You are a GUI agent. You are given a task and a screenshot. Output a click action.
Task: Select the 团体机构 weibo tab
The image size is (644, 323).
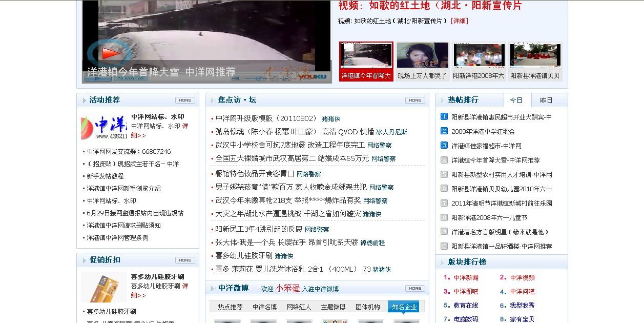(368, 307)
